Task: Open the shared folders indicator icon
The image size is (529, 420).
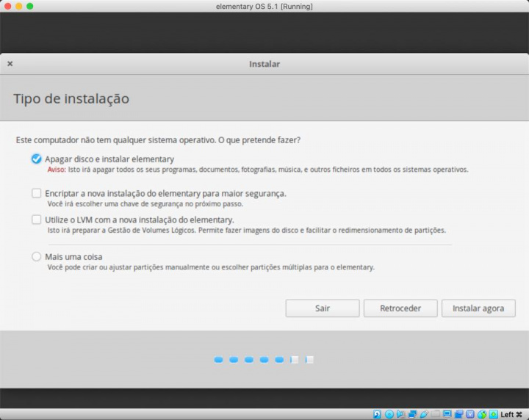Action: click(x=436, y=414)
